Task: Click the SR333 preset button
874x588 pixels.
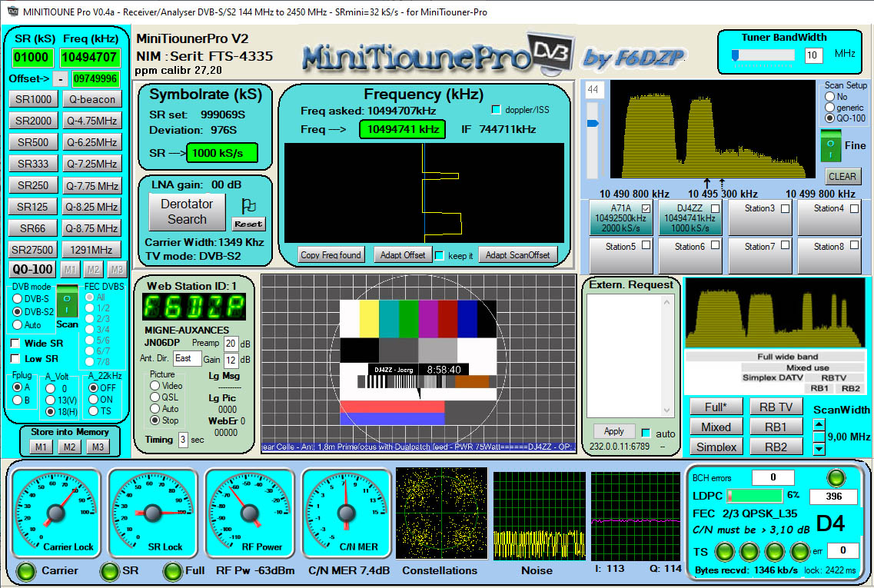Action: pyautogui.click(x=34, y=164)
